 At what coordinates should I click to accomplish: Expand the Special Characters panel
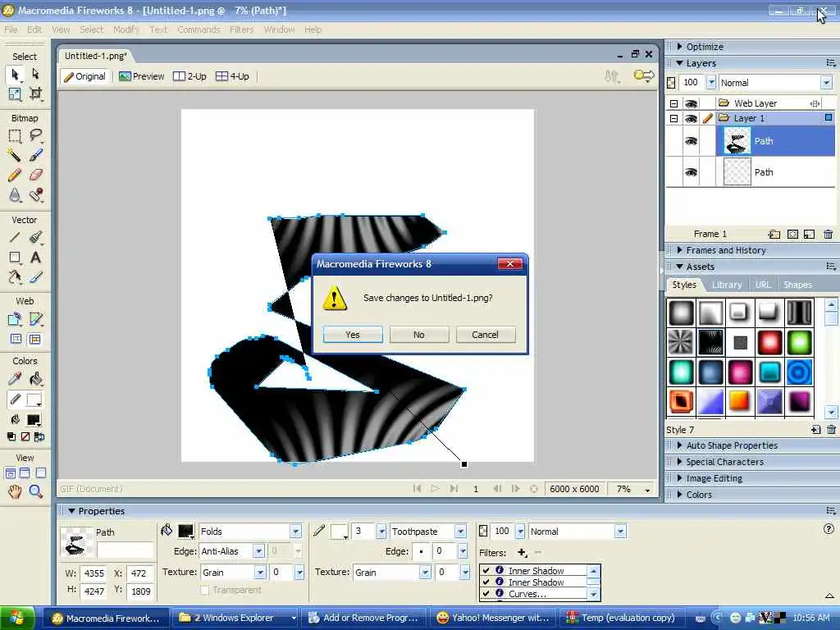[x=680, y=462]
